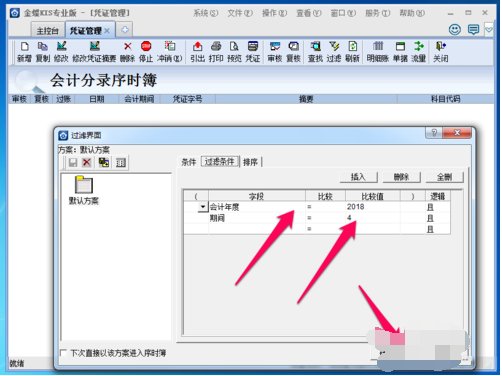Click the 新增 new voucher toolbar icon
The height and width of the screenshot is (376, 502).
tap(24, 52)
